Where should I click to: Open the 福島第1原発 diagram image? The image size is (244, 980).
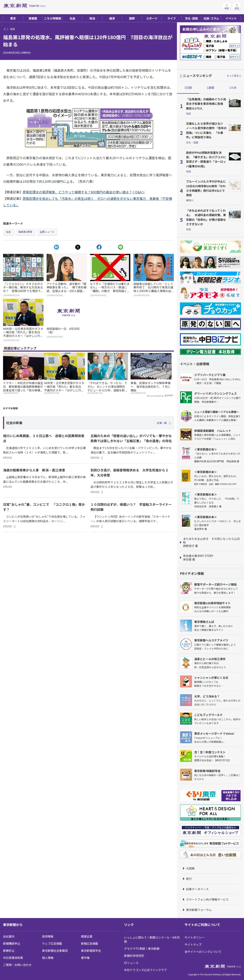tap(88, 128)
